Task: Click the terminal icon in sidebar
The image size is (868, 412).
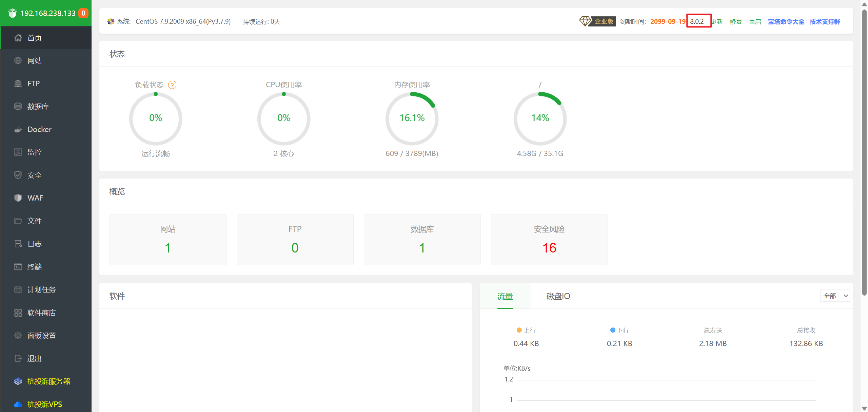Action: pyautogui.click(x=18, y=267)
